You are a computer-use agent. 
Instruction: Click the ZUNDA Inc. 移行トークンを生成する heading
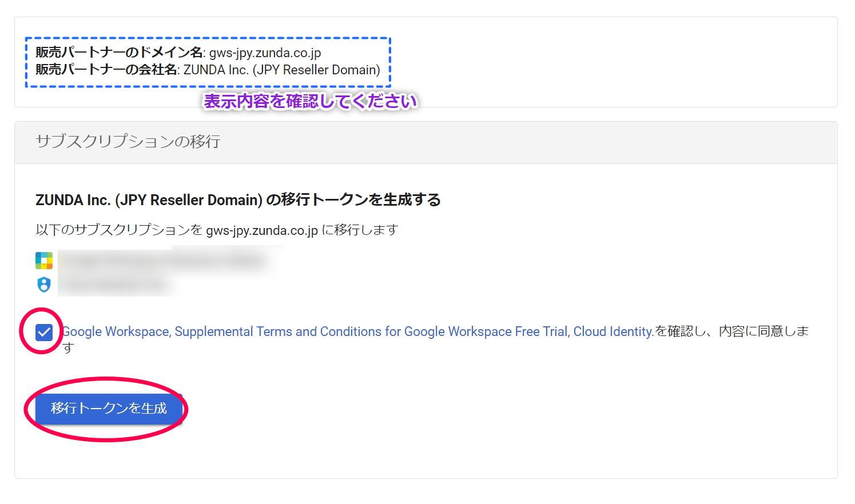[238, 200]
